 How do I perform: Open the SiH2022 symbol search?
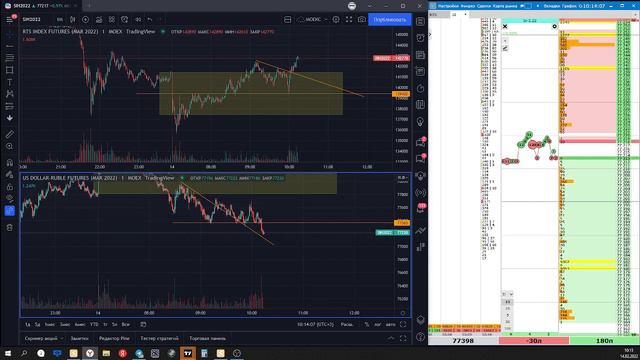click(31, 19)
